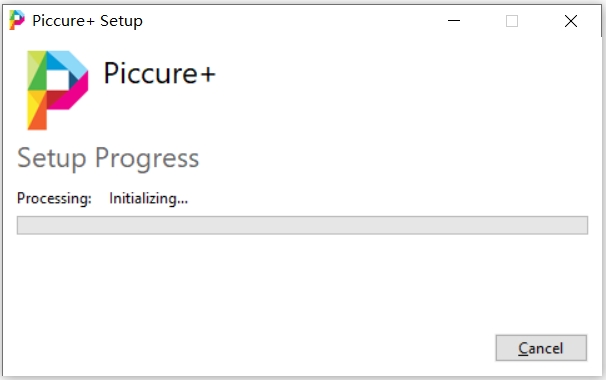Click the Cancel button
The image size is (606, 380).
click(x=541, y=348)
